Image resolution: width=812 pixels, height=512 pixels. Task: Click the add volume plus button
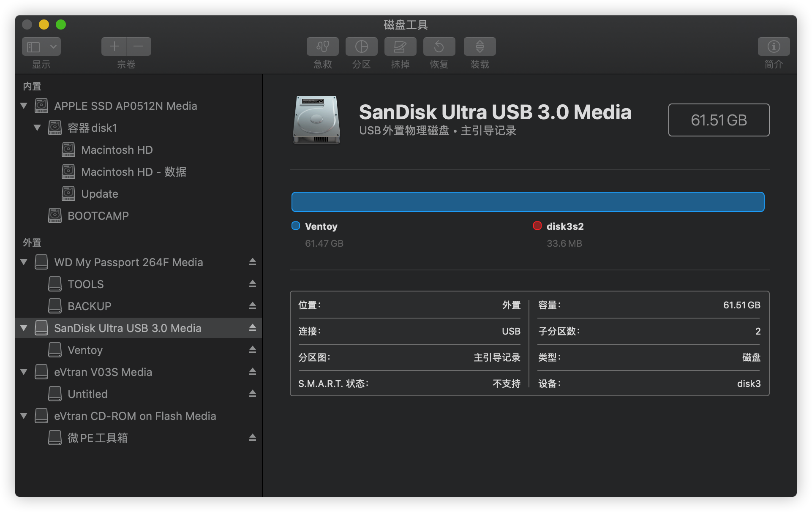point(114,46)
